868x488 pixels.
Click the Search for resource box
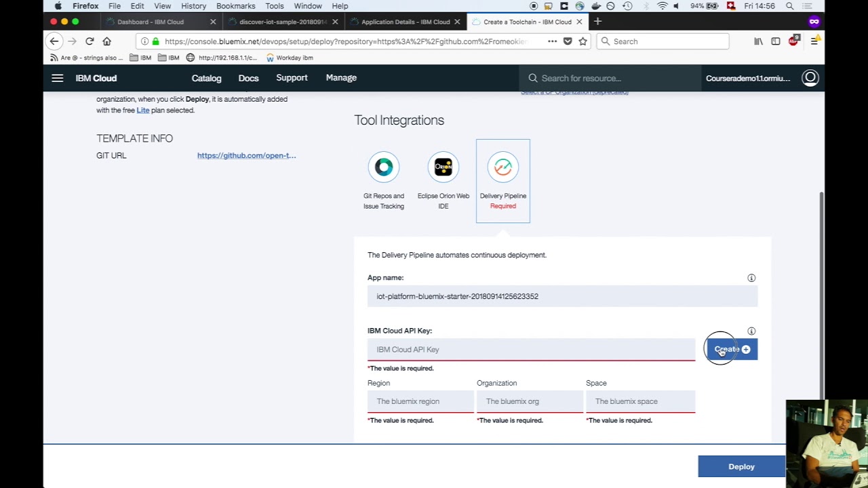610,78
